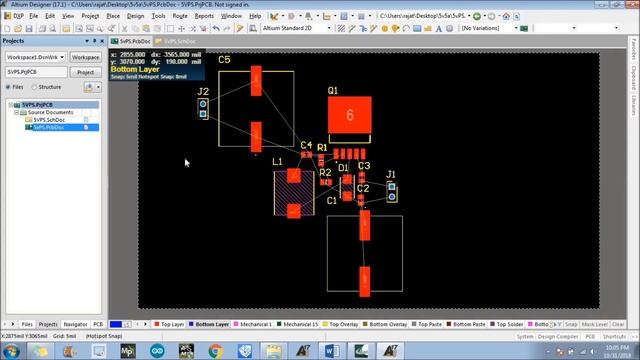Click the Workspace button
The height and width of the screenshot is (360, 640).
click(85, 58)
